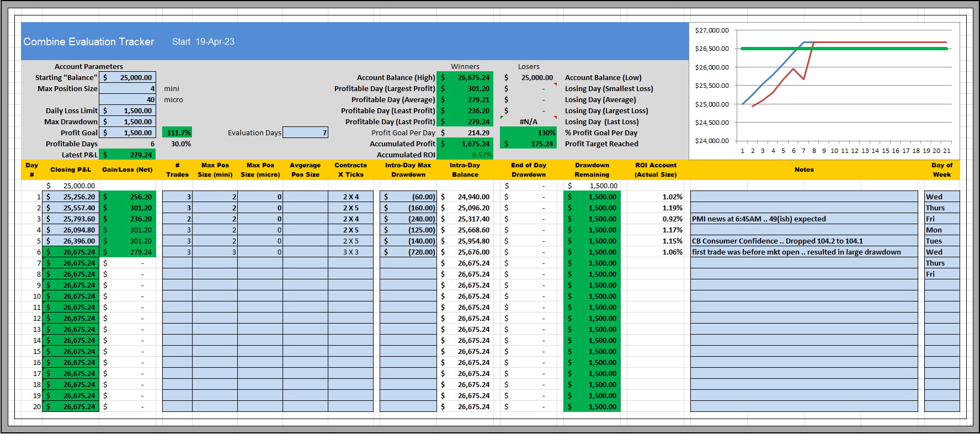This screenshot has width=980, height=434.
Task: Click the Day 6 Contracts X Ticks cell 3 X 3
Action: click(x=350, y=252)
